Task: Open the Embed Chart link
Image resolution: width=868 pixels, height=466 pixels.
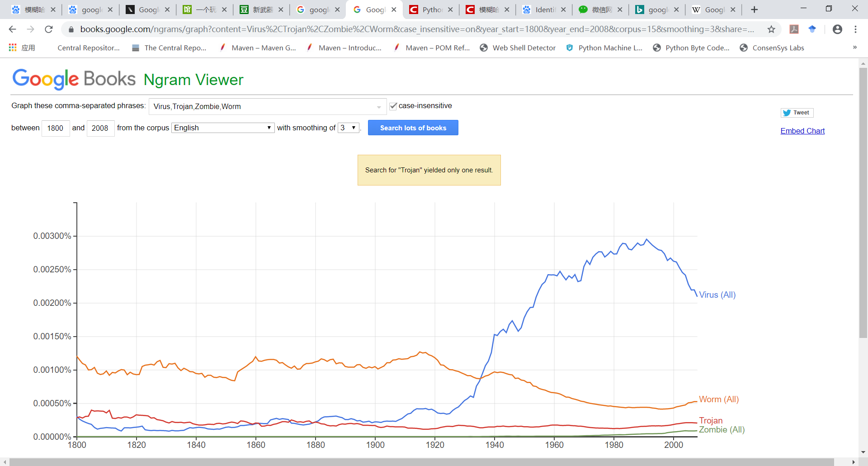Action: (x=802, y=131)
